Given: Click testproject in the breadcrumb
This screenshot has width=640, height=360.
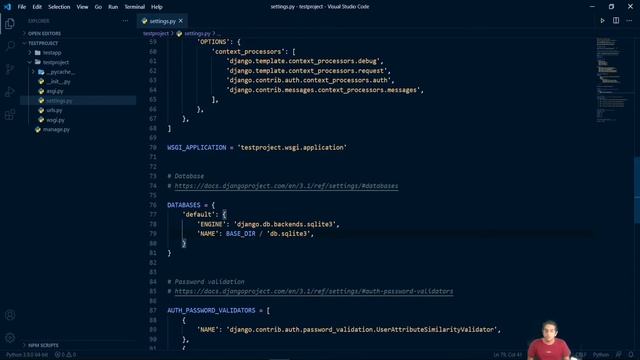Looking at the screenshot, I should pos(156,33).
